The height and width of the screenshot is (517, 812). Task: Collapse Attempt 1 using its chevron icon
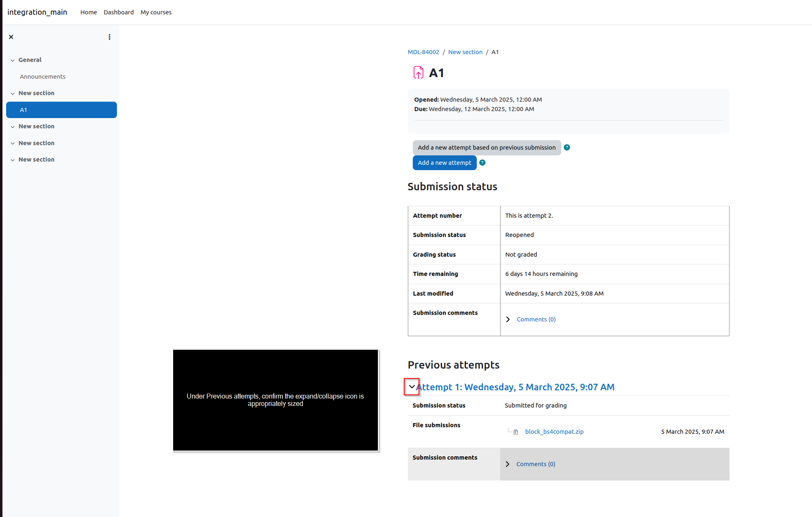click(x=412, y=387)
